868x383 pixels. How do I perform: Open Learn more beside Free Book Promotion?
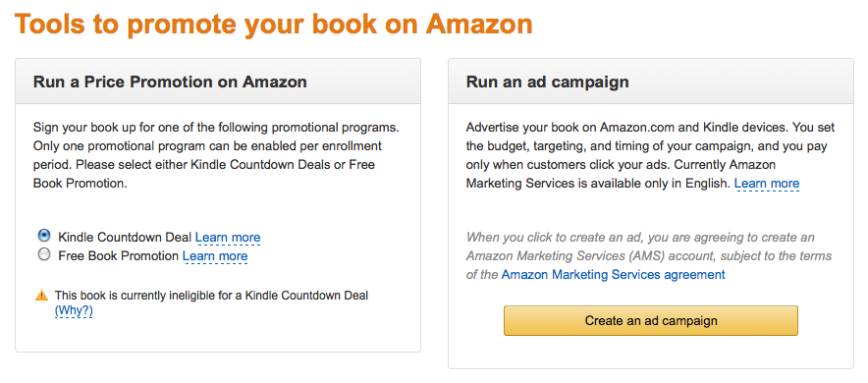point(215,256)
